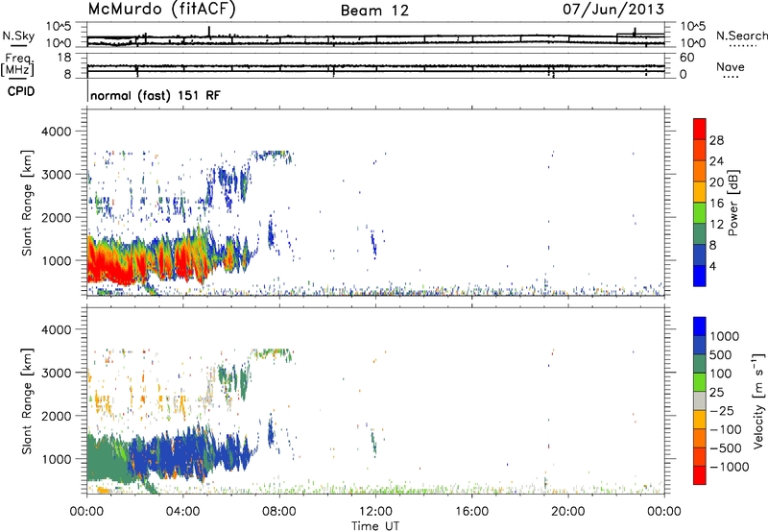
Task: Click the Power [dB] colorbar label
Action: tap(732, 203)
